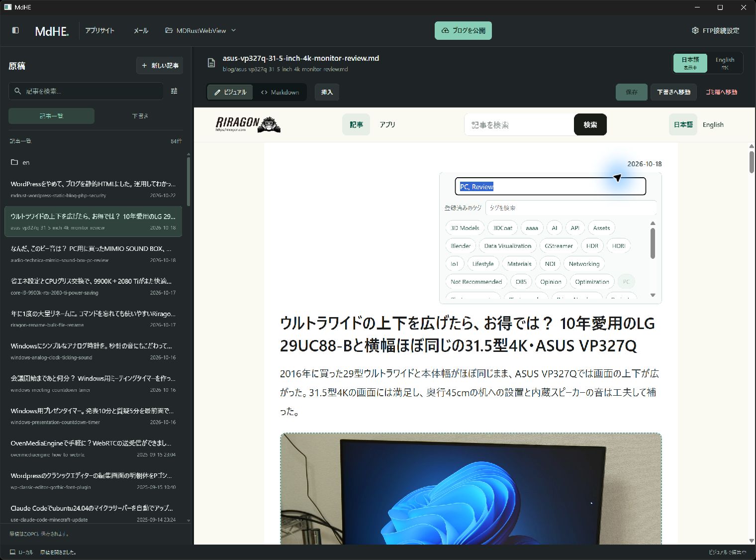Toggle the Not Recommended tag chip

pyautogui.click(x=476, y=282)
